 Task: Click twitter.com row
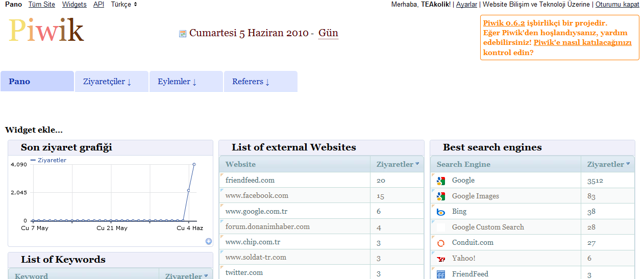(x=321, y=272)
